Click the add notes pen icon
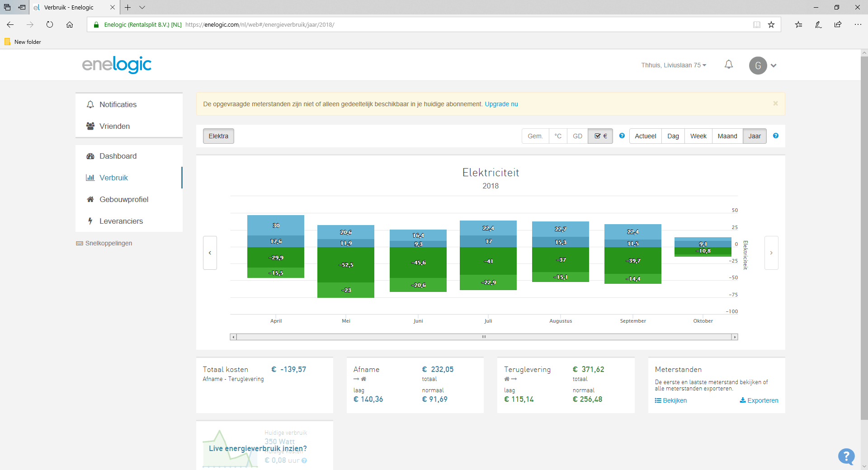Image resolution: width=868 pixels, height=470 pixels. (818, 24)
